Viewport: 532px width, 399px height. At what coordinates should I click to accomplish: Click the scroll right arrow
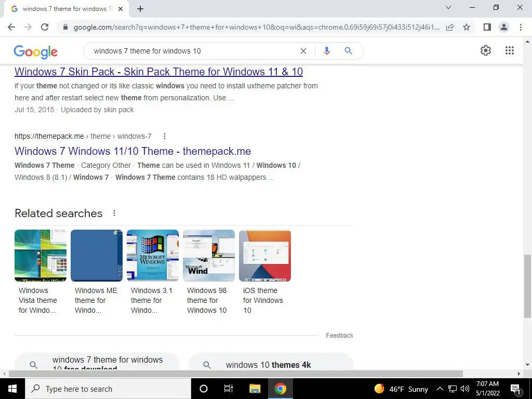point(519,374)
